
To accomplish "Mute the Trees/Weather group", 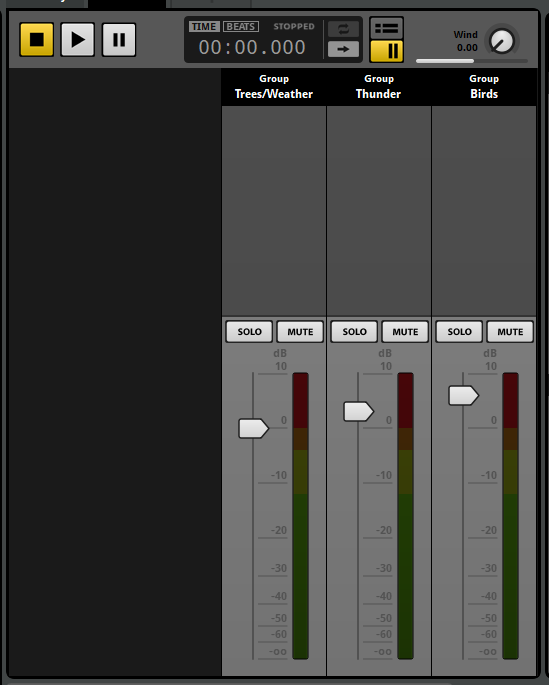I will point(300,332).
